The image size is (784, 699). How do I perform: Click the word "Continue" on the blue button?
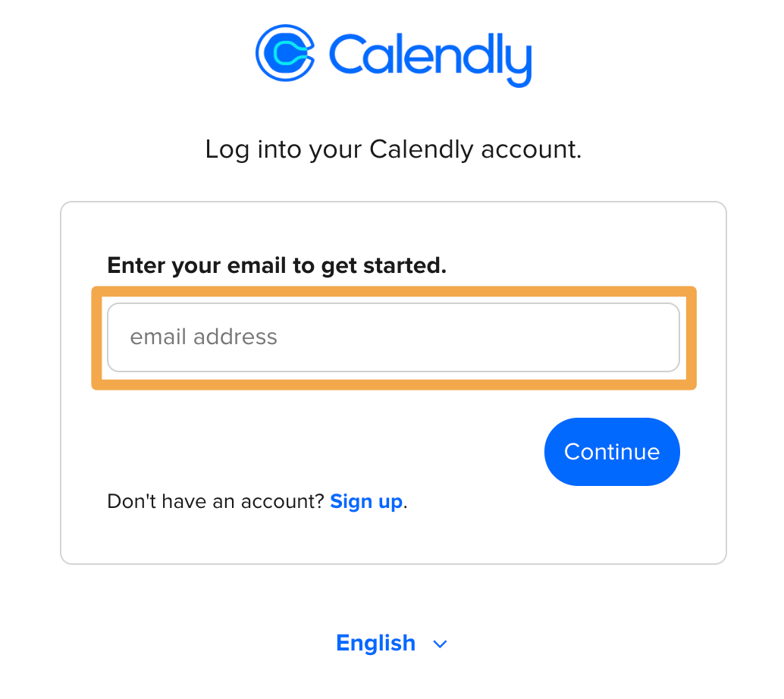pyautogui.click(x=612, y=452)
